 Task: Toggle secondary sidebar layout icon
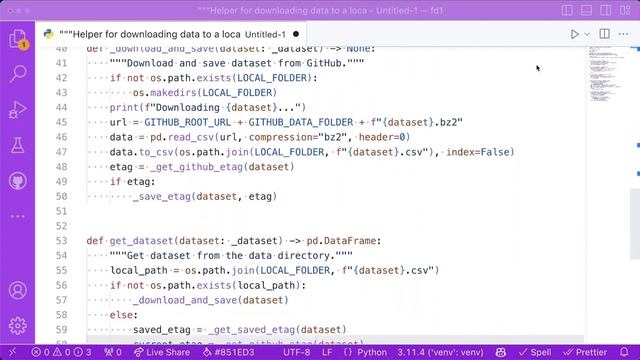[606, 10]
